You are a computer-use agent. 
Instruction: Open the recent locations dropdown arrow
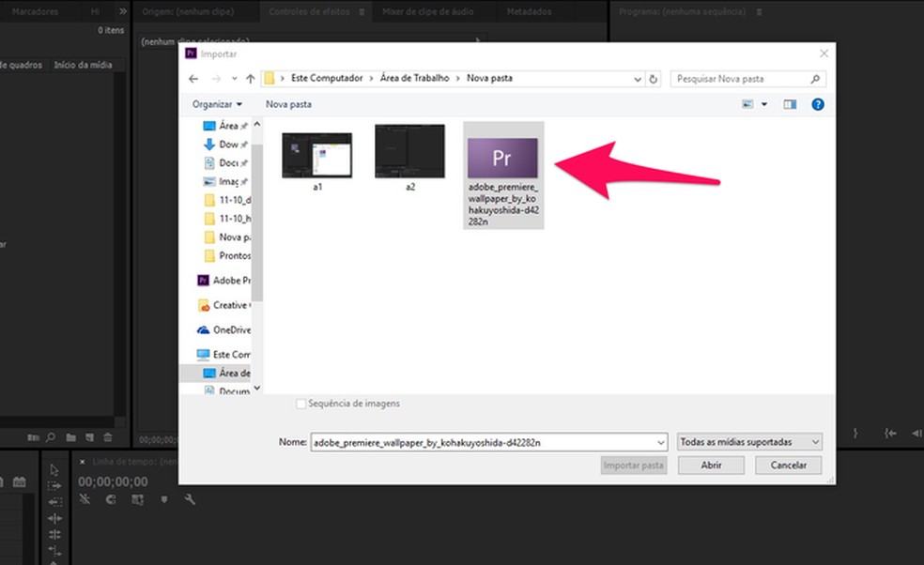(235, 79)
